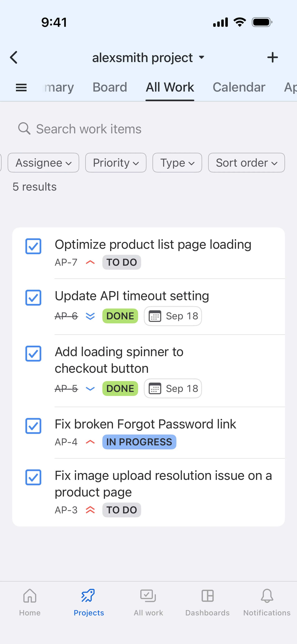Tap checkbox icon for Optimize product list page loading
This screenshot has height=644, width=297.
tap(33, 246)
